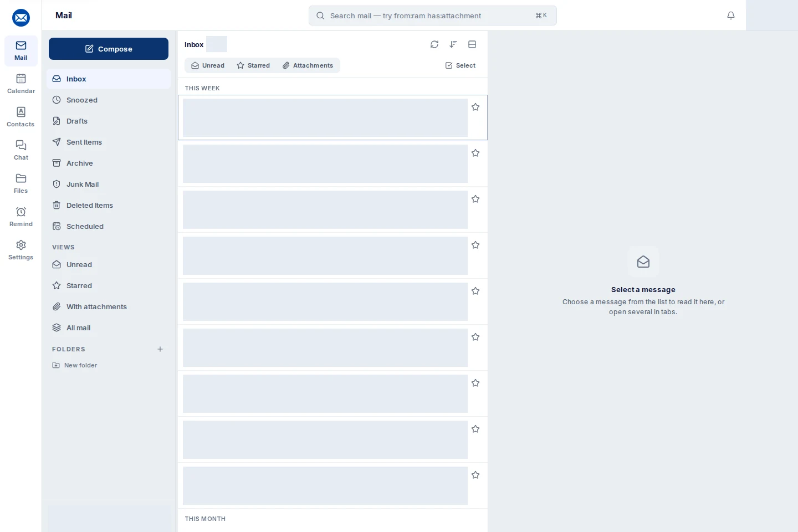The image size is (798, 532).
Task: Open the Contacts section
Action: click(x=21, y=117)
